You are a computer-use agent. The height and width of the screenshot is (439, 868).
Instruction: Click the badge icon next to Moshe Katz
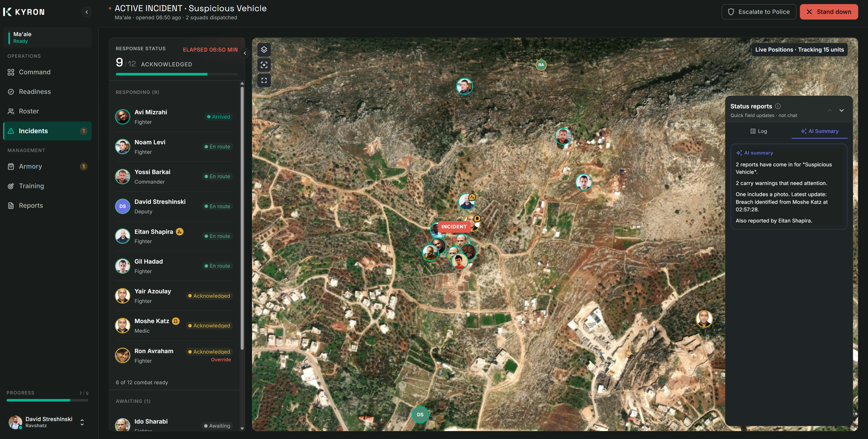coord(176,321)
